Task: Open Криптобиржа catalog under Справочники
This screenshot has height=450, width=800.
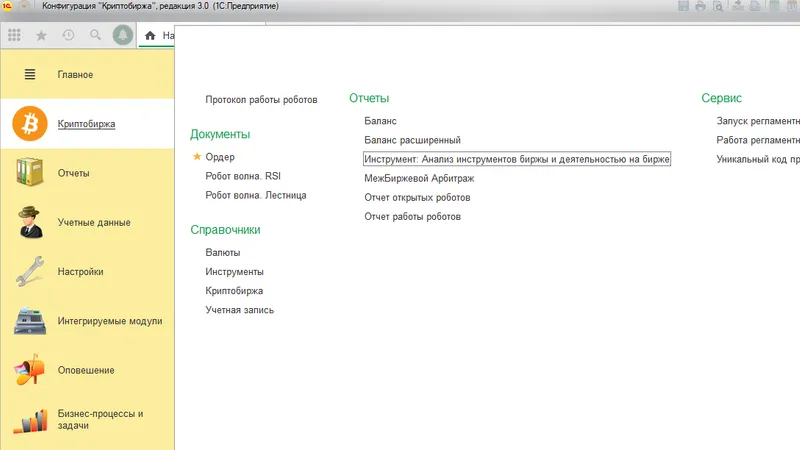Action: coord(234,291)
